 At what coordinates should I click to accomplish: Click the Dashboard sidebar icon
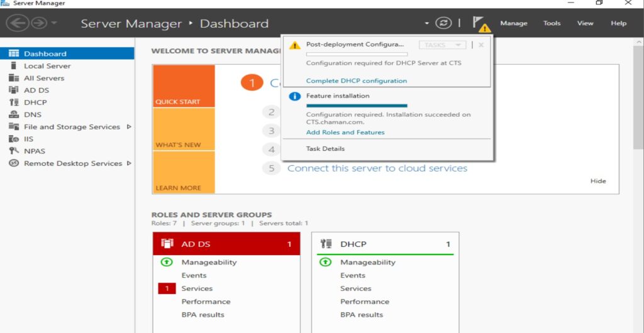click(x=14, y=53)
